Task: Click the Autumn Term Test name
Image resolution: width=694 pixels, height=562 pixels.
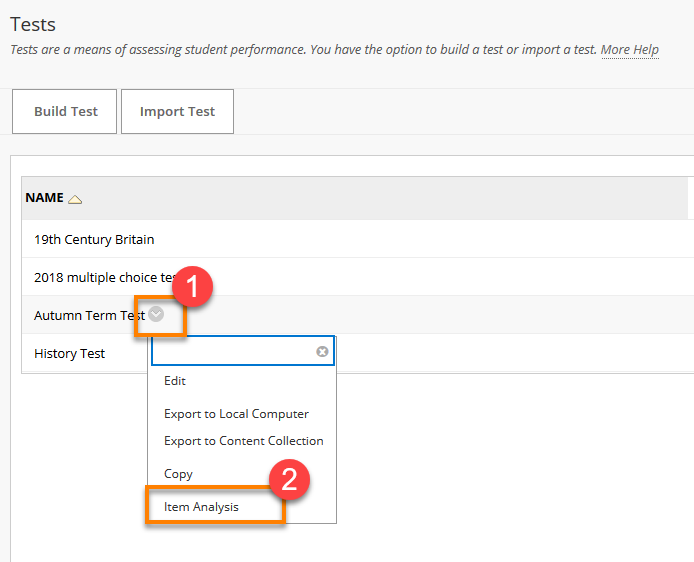Action: coord(89,316)
